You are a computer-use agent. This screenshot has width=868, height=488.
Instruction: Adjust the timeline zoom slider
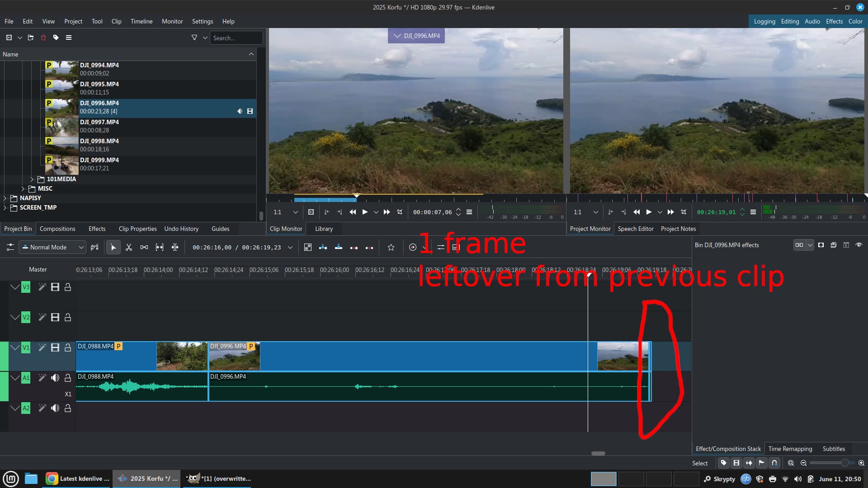pyautogui.click(x=844, y=463)
